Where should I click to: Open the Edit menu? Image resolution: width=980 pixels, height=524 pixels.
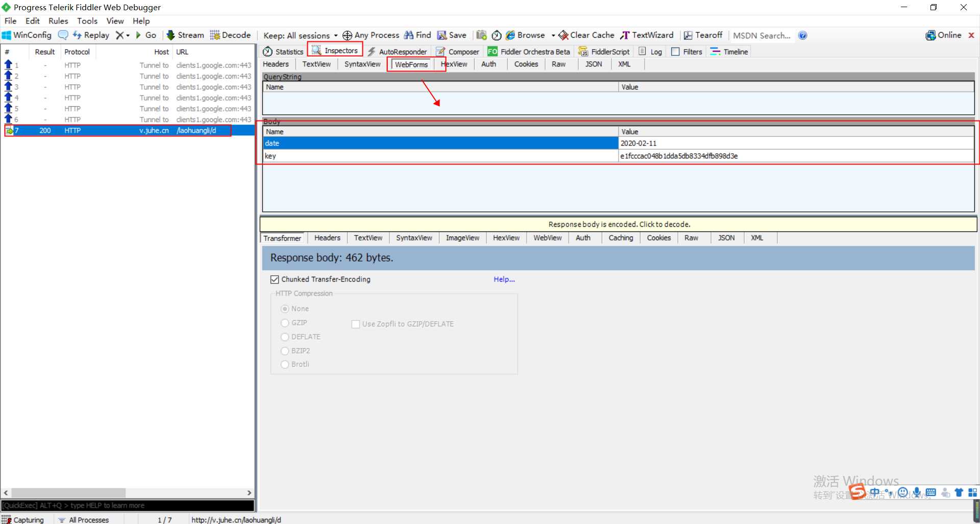point(33,21)
